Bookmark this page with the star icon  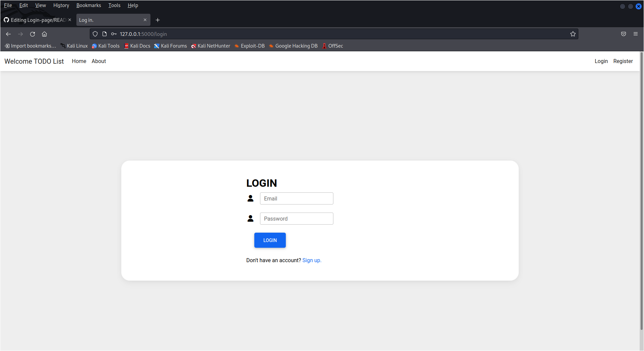point(573,34)
